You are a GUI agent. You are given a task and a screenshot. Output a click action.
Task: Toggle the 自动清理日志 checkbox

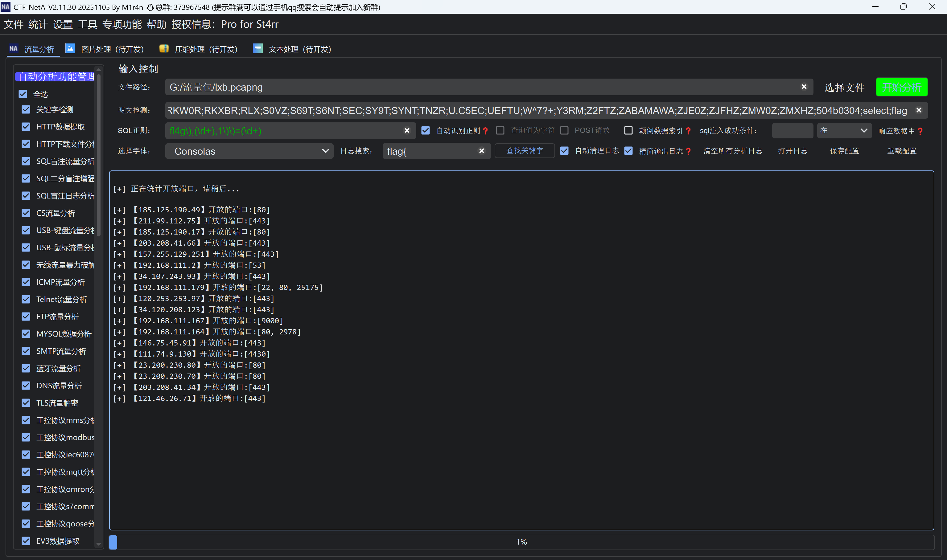564,151
